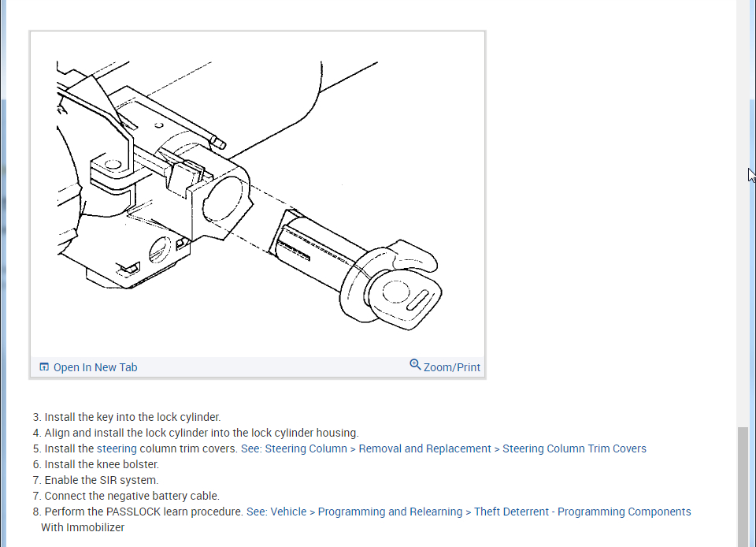The width and height of the screenshot is (756, 547).
Task: Follow the blue 'steering' keyword link
Action: pos(117,448)
